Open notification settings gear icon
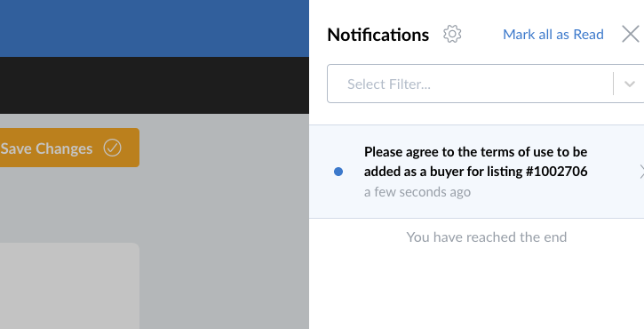The height and width of the screenshot is (329, 644). point(452,34)
